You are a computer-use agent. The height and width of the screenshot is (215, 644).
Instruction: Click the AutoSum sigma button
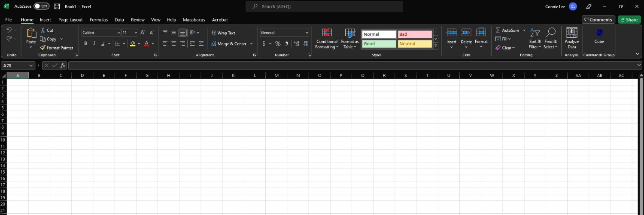tap(507, 31)
